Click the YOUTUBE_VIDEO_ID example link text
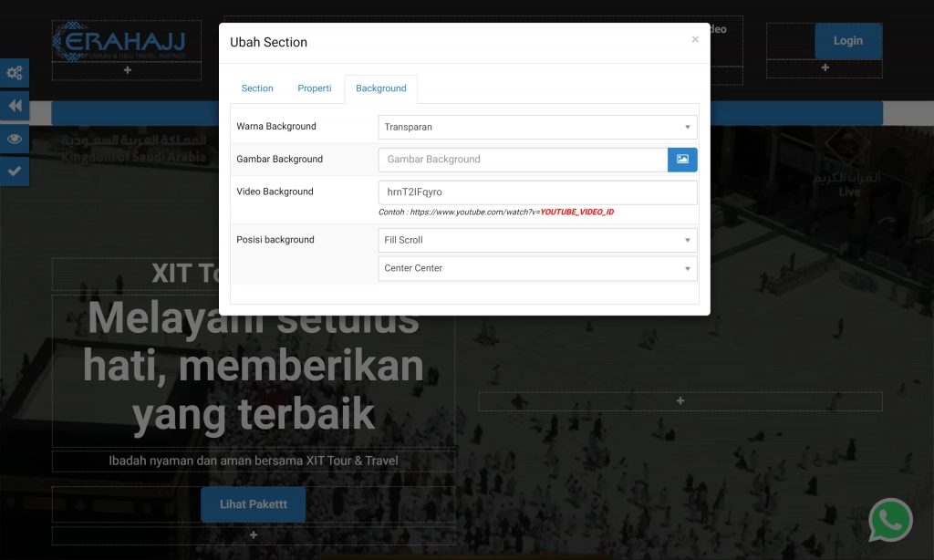 coord(579,213)
